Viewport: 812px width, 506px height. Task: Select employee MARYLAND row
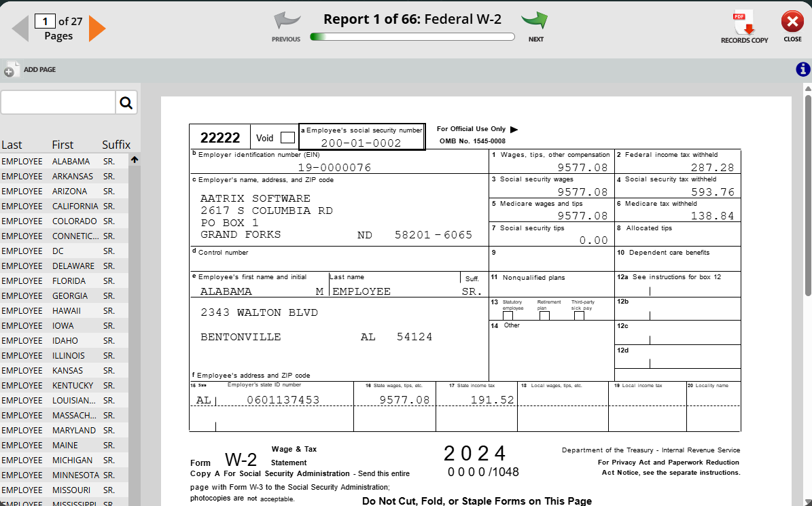[65, 431]
